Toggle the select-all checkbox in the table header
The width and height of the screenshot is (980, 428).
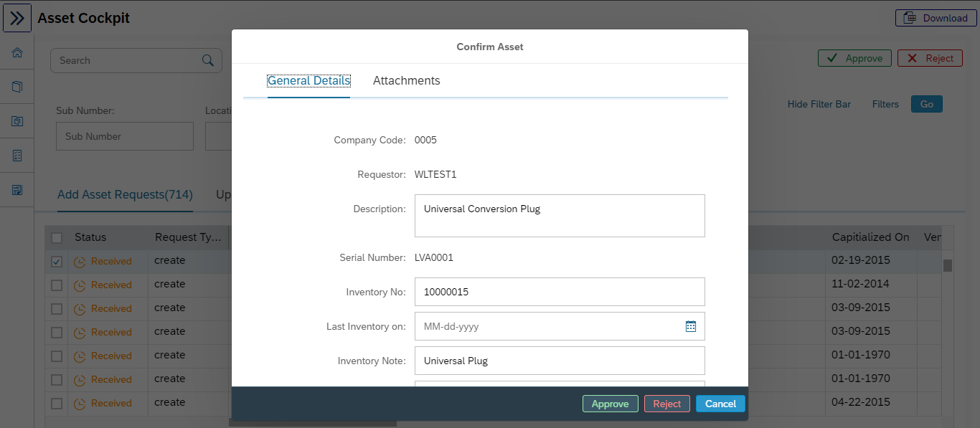[x=57, y=237]
